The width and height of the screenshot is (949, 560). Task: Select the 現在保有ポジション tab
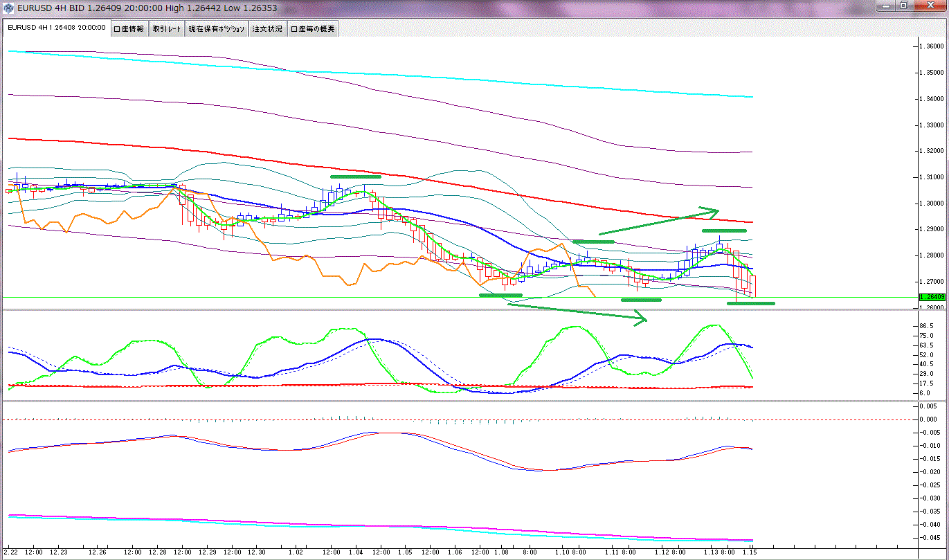pyautogui.click(x=217, y=28)
